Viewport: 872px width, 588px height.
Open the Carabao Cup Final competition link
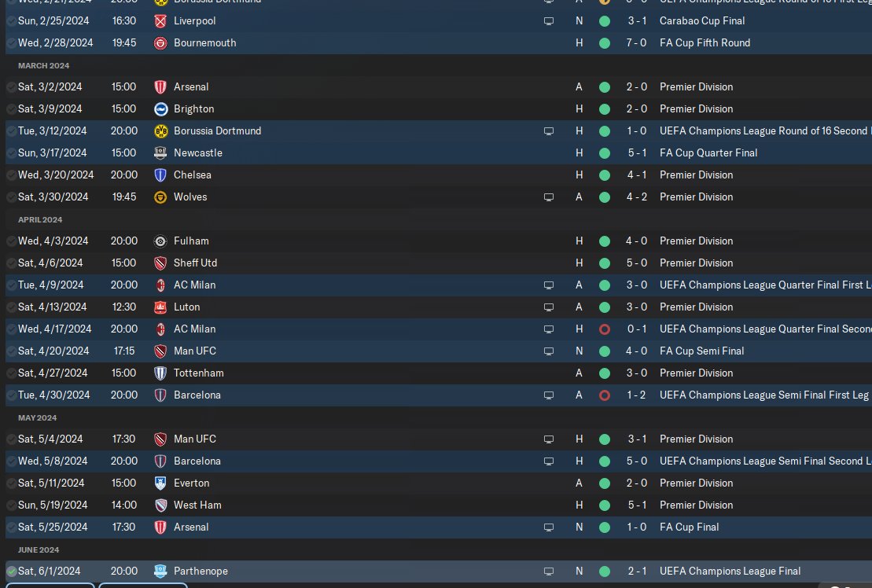pyautogui.click(x=701, y=21)
